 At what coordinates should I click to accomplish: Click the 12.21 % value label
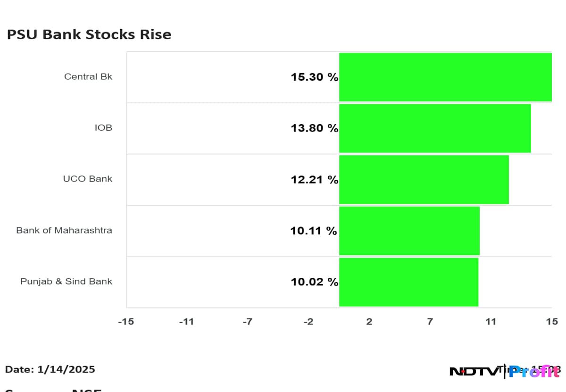coord(314,180)
